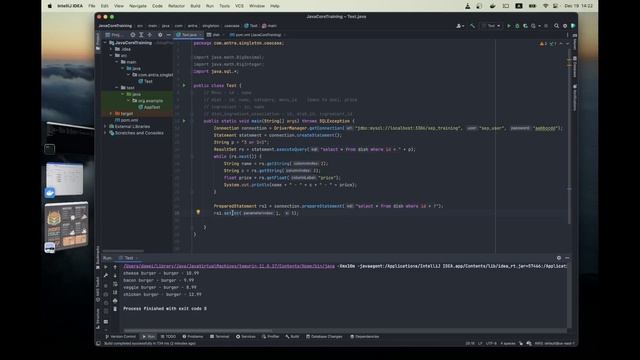Viewport: 640px width, 360px height.
Task: Open Search Everywhere magnifier icon
Action: [x=556, y=26]
